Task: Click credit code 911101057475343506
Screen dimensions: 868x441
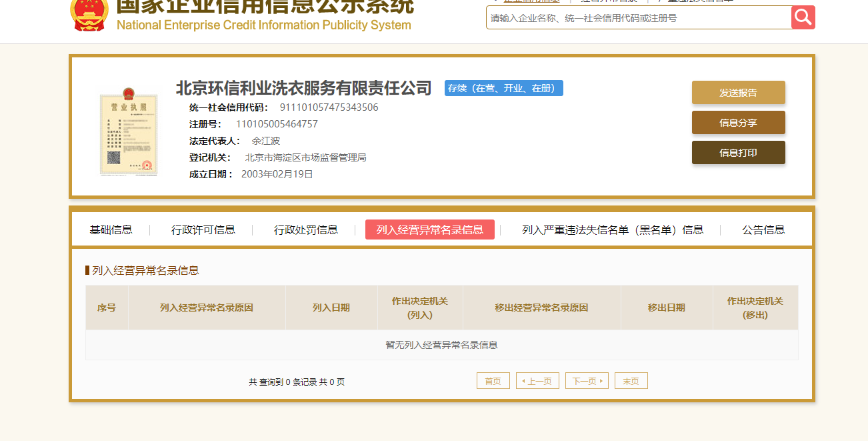Action: click(x=329, y=107)
